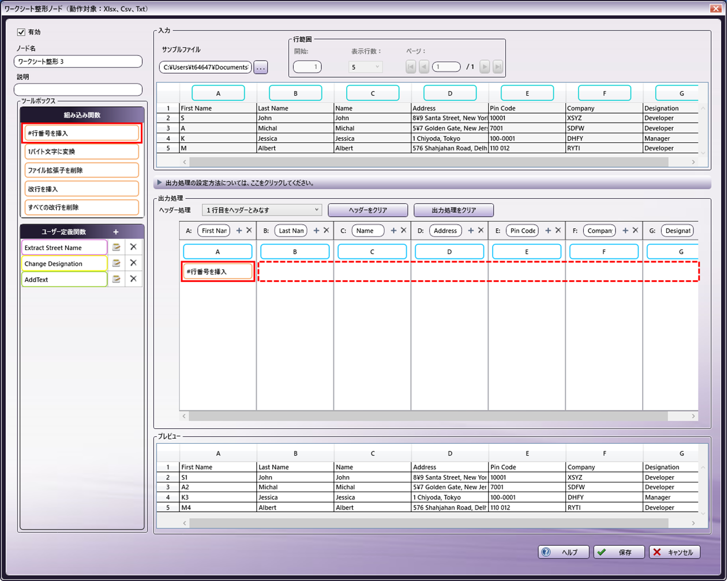Remove the Address output column
The height and width of the screenshot is (581, 728).
[x=481, y=231]
